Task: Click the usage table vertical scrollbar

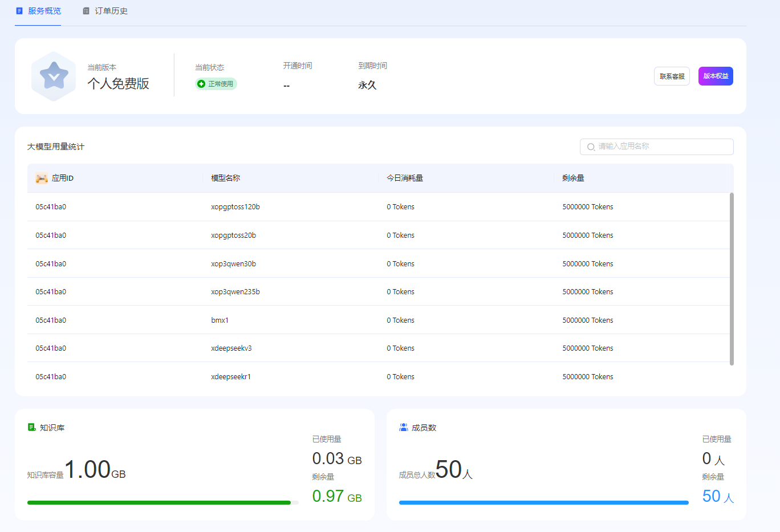Action: click(x=732, y=279)
